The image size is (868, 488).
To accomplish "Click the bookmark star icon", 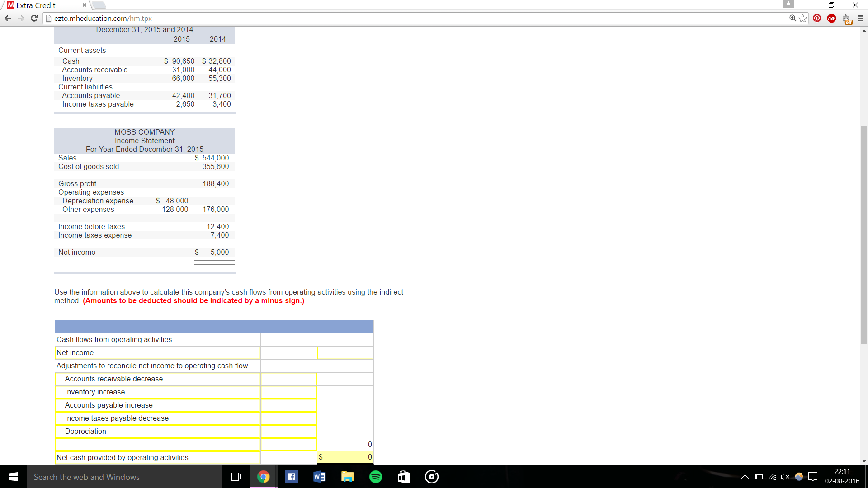I will click(x=803, y=18).
